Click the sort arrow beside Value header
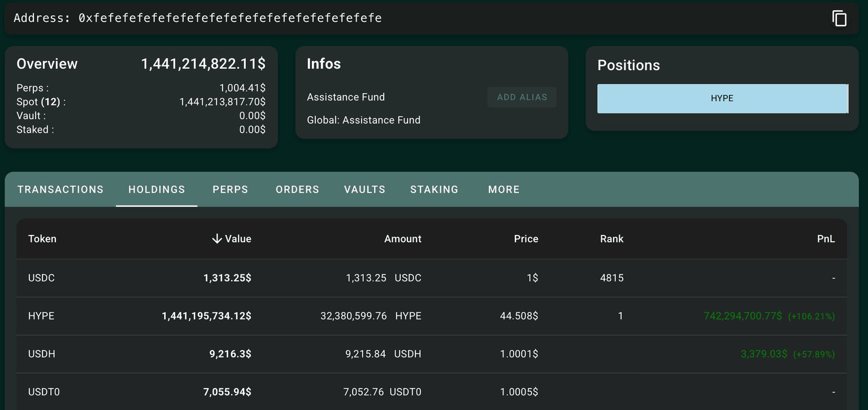 pyautogui.click(x=216, y=239)
